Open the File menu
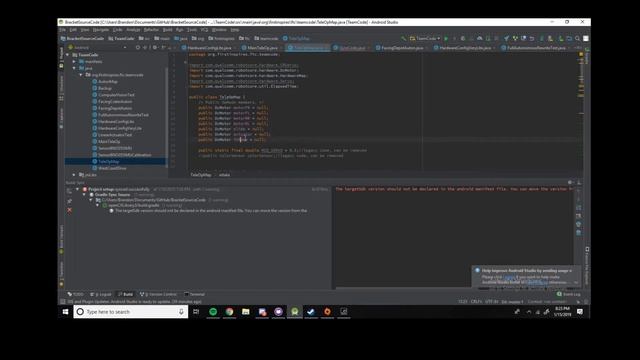Screen dimensions: 640x360 pyautogui.click(x=62, y=30)
